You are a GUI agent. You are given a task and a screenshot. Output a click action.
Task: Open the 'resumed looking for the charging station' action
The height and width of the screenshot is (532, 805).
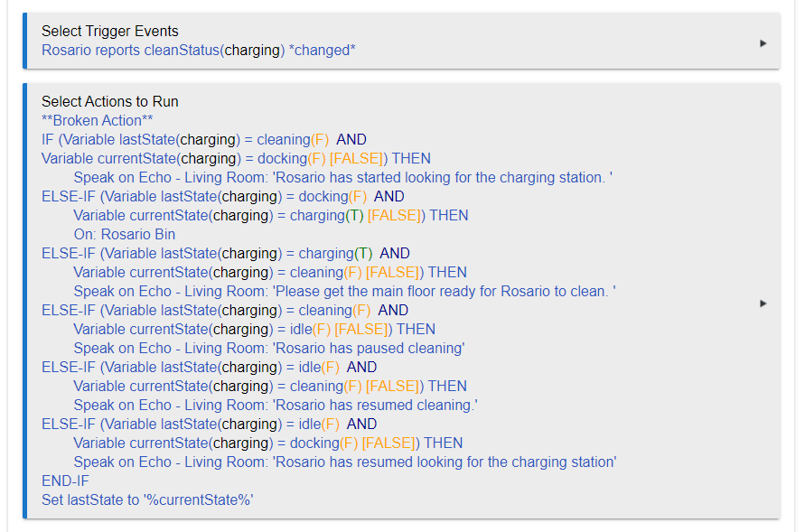[x=344, y=462]
